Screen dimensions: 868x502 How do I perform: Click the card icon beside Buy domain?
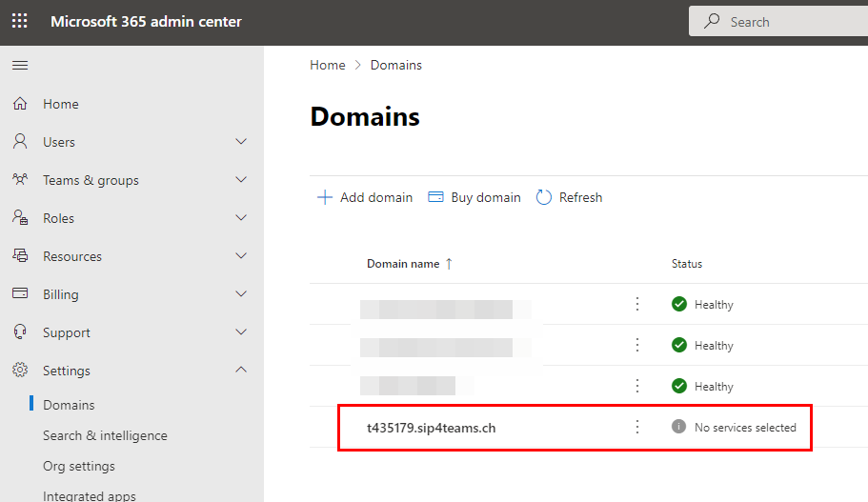pos(435,197)
